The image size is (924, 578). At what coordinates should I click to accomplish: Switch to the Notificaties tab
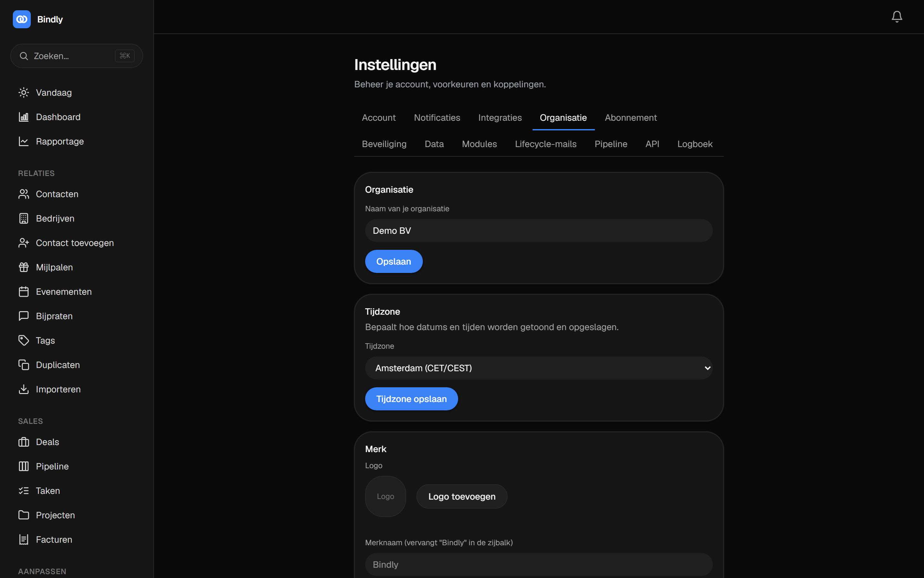(x=437, y=118)
